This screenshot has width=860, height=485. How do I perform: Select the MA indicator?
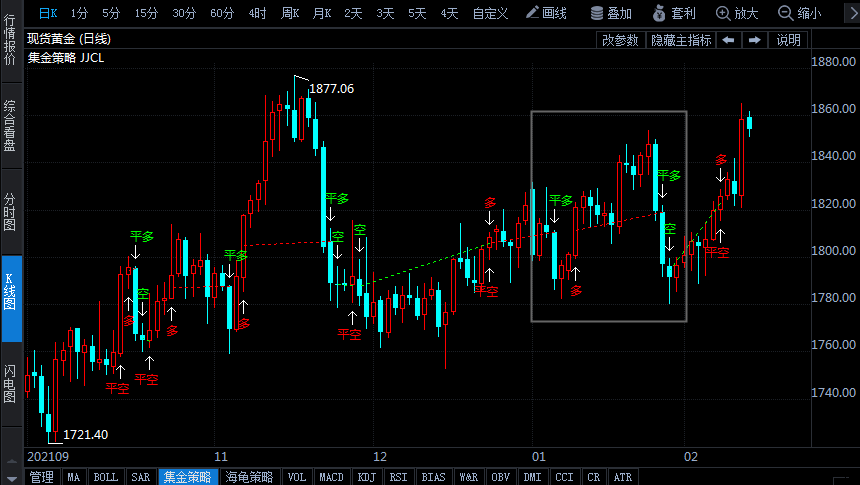coord(73,477)
